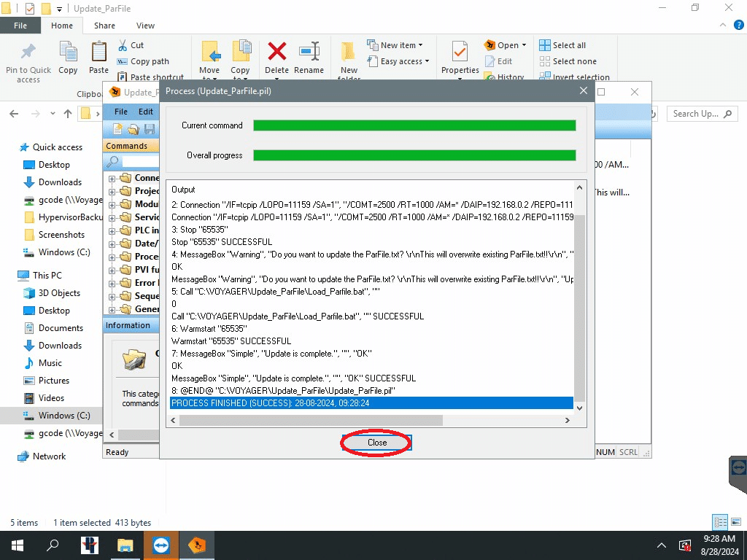Click the Rename icon in ribbon
Screen dimensions: 747x560
click(309, 52)
